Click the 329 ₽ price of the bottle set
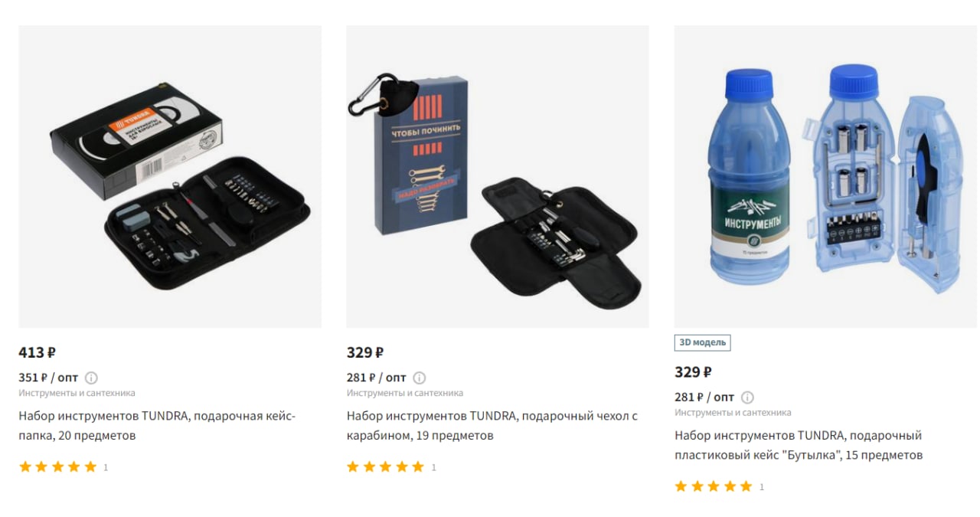The image size is (980, 517). [x=693, y=372]
